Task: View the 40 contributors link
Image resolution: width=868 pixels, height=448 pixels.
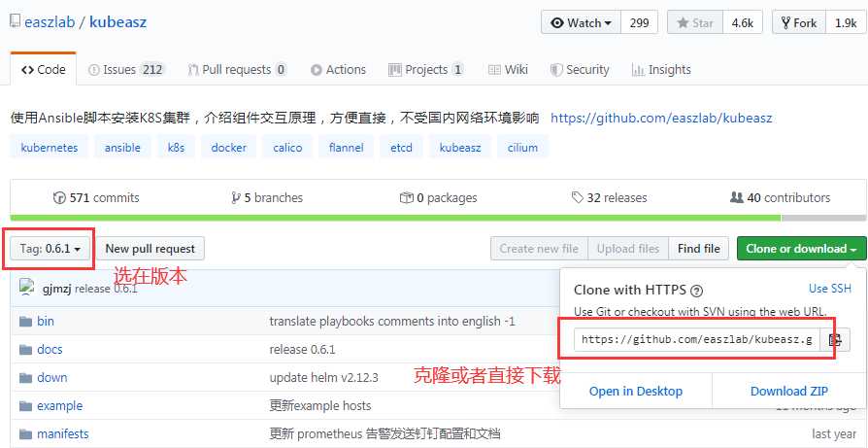Action: pos(781,197)
